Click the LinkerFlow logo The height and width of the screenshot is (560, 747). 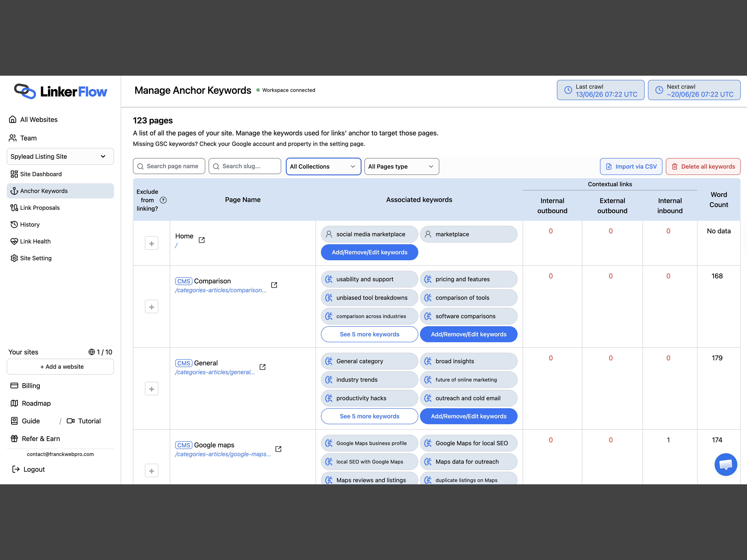[x=61, y=91]
